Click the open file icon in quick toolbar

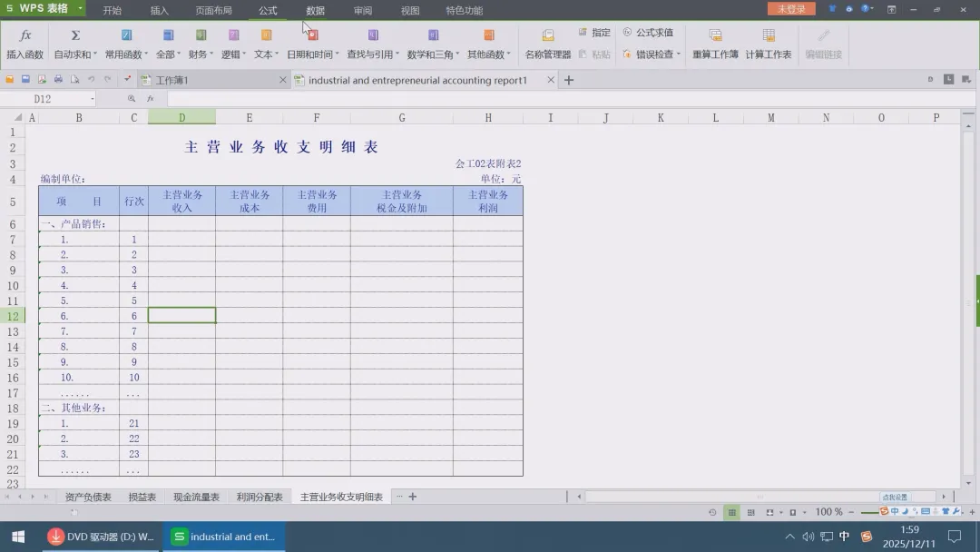coord(9,79)
